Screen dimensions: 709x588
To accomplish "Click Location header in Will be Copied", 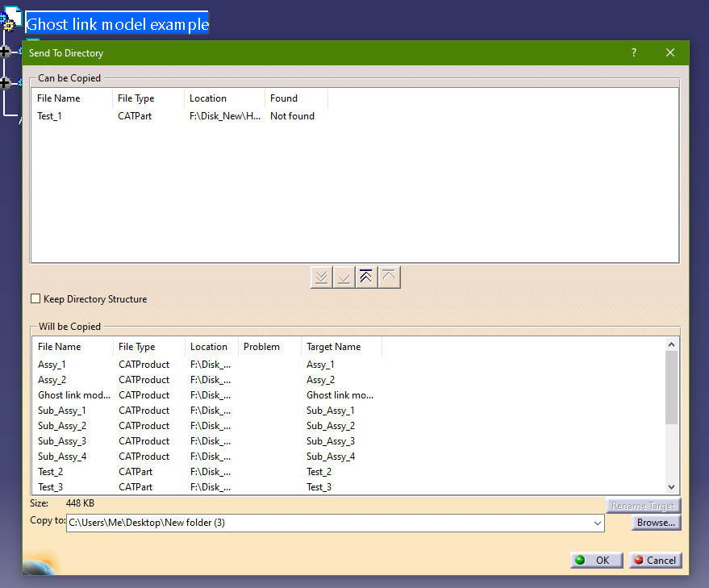I will (x=209, y=347).
